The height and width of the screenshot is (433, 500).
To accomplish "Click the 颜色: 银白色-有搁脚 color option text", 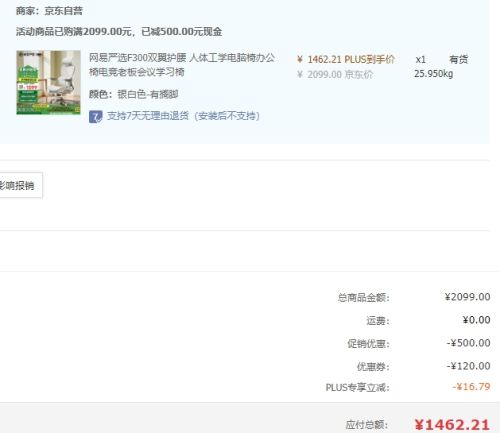I will [x=133, y=94].
